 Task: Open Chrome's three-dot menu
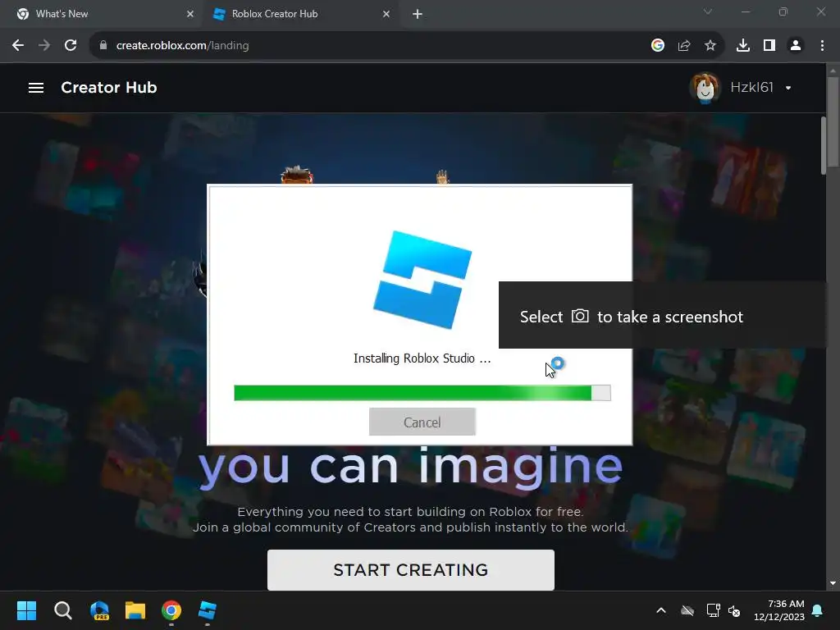click(x=822, y=46)
